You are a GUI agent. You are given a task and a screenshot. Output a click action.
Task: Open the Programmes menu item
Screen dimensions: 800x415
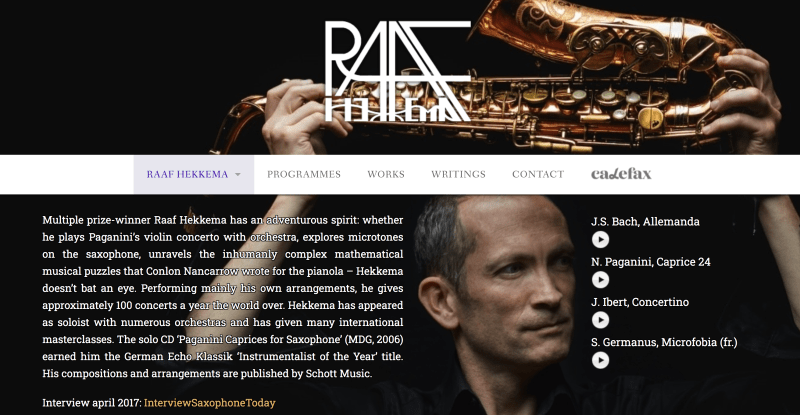(304, 175)
